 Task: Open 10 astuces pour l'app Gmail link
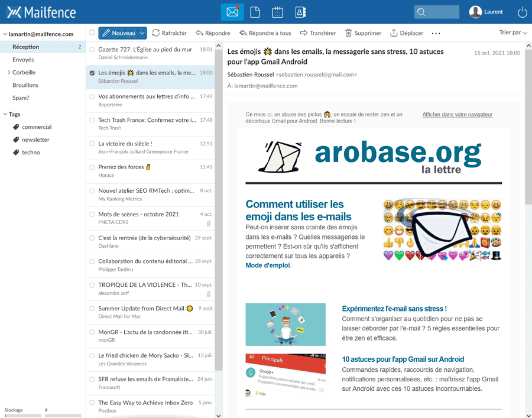(403, 359)
